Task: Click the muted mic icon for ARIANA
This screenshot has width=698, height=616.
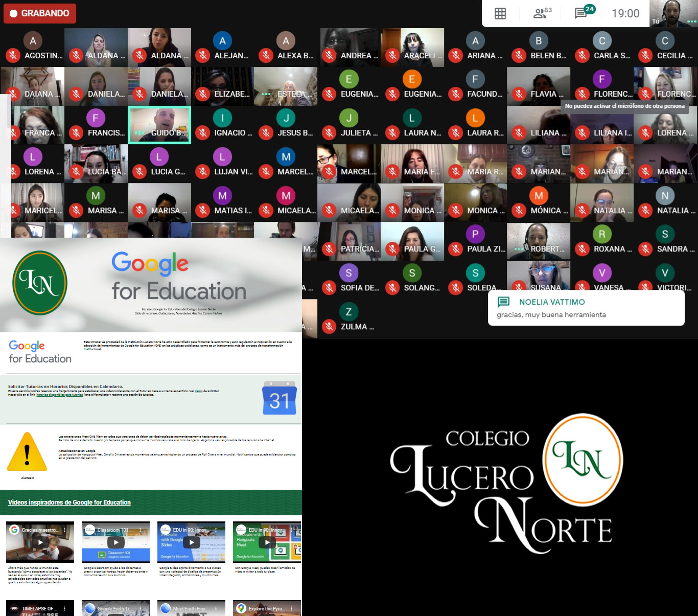Action: pyautogui.click(x=456, y=55)
